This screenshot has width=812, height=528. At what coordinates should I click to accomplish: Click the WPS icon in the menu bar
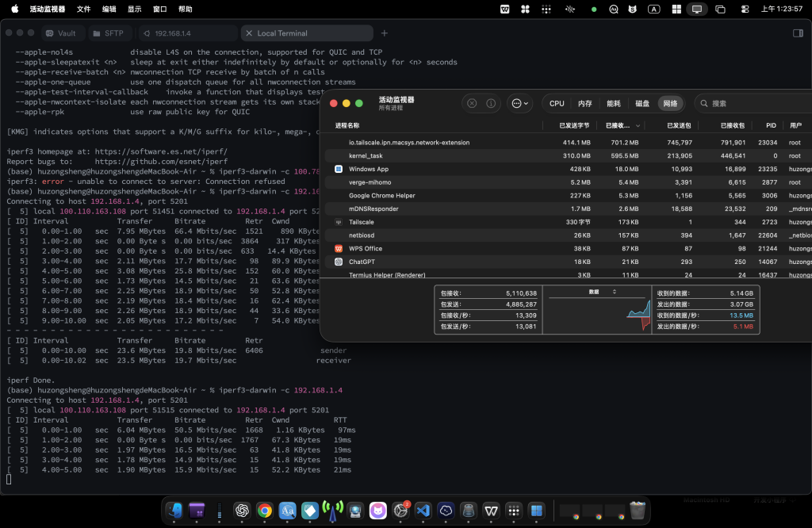[x=505, y=9]
